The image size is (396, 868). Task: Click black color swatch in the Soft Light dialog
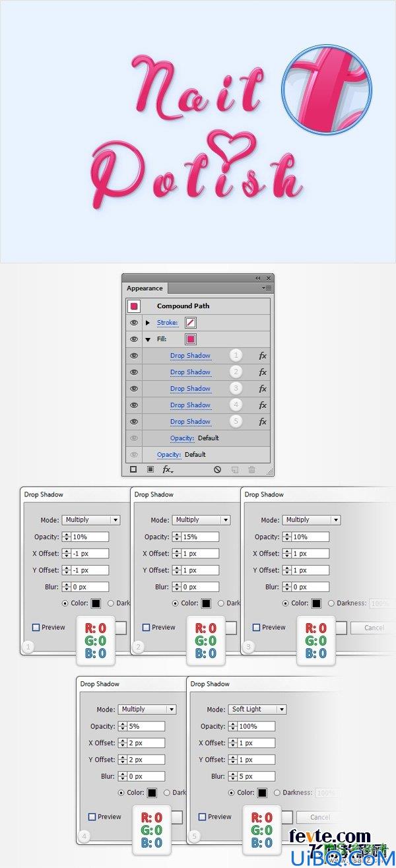pyautogui.click(x=262, y=792)
